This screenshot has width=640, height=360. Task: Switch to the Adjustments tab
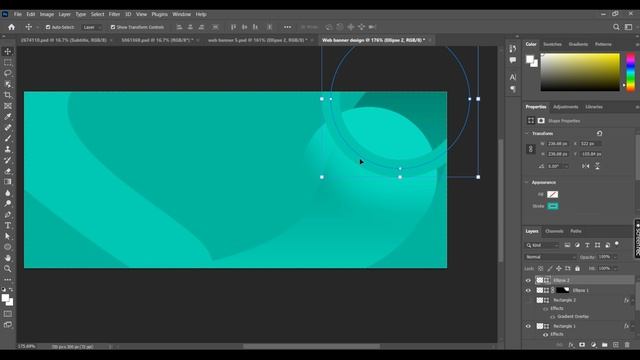pyautogui.click(x=566, y=107)
